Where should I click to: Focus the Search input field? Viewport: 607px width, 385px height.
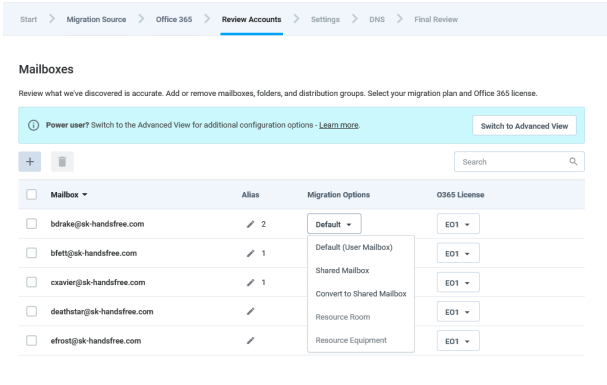[519, 162]
